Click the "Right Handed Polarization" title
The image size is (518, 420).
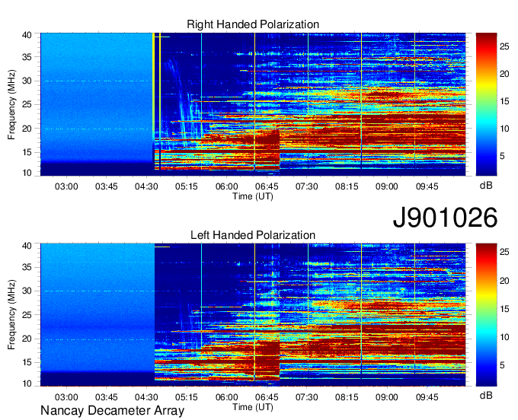(x=253, y=24)
